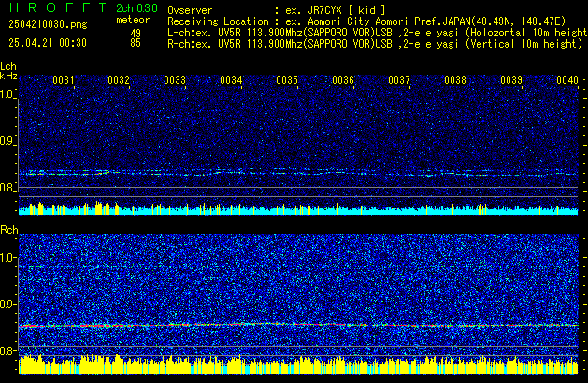Click the 0.9 frequency label on Lch
588x383 pixels.
point(7,141)
